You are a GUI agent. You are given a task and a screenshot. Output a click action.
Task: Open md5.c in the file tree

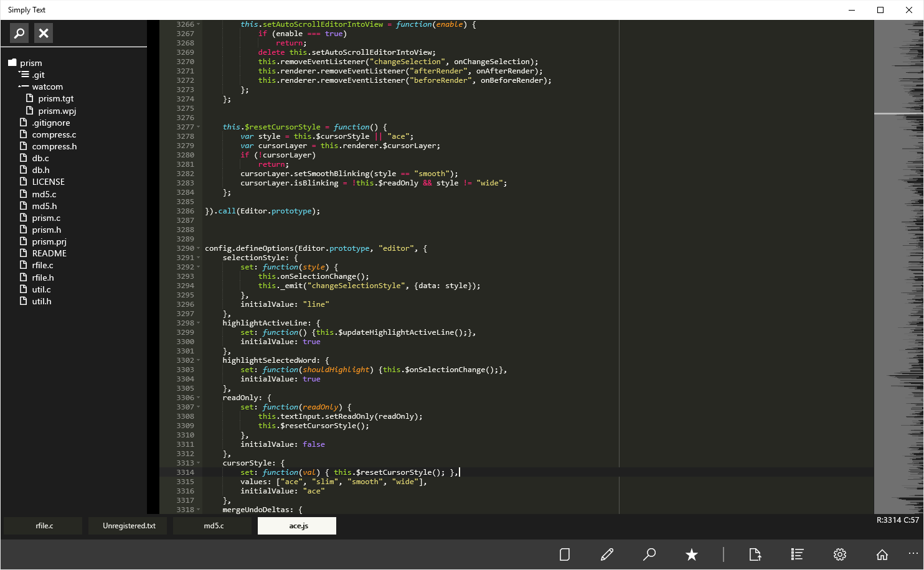[x=44, y=194]
